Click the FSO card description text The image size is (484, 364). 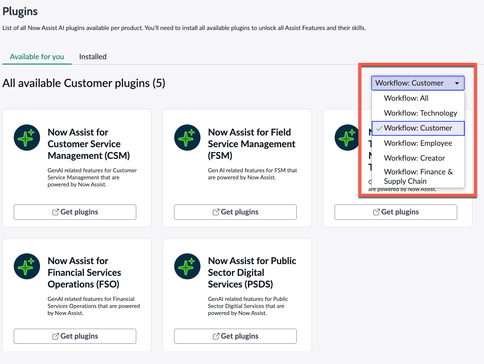point(94,306)
